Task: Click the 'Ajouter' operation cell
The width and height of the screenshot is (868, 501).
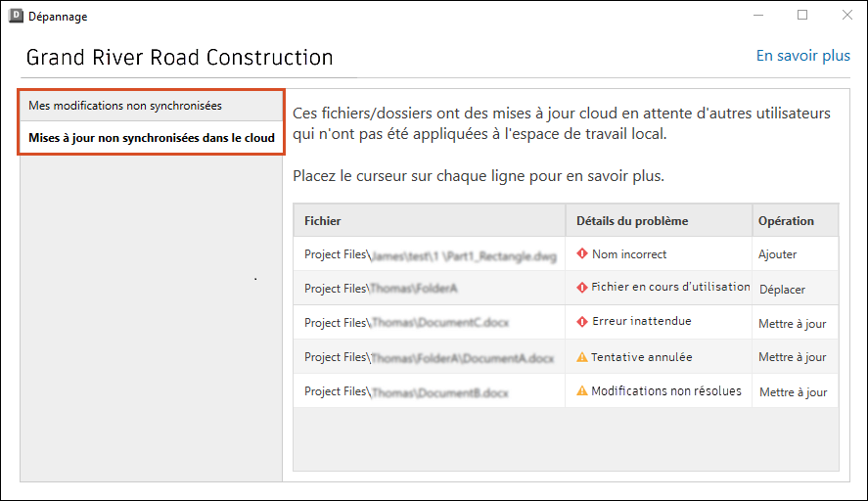Action: point(795,254)
